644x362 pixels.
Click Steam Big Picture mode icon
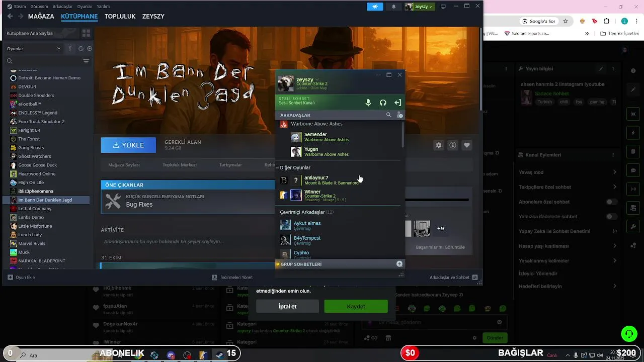pos(443,7)
